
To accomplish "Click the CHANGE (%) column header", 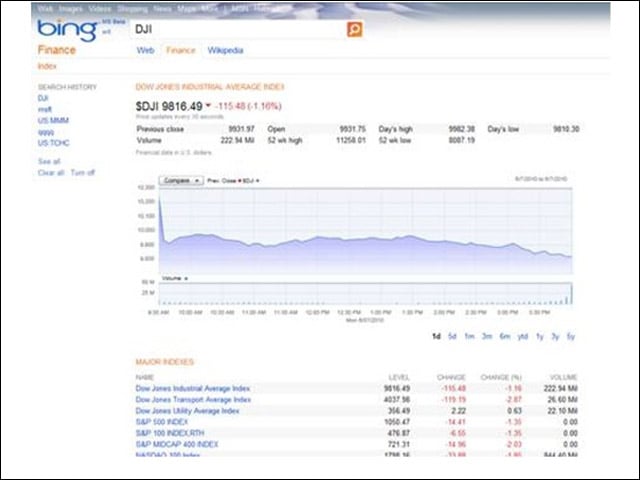I will [x=501, y=377].
